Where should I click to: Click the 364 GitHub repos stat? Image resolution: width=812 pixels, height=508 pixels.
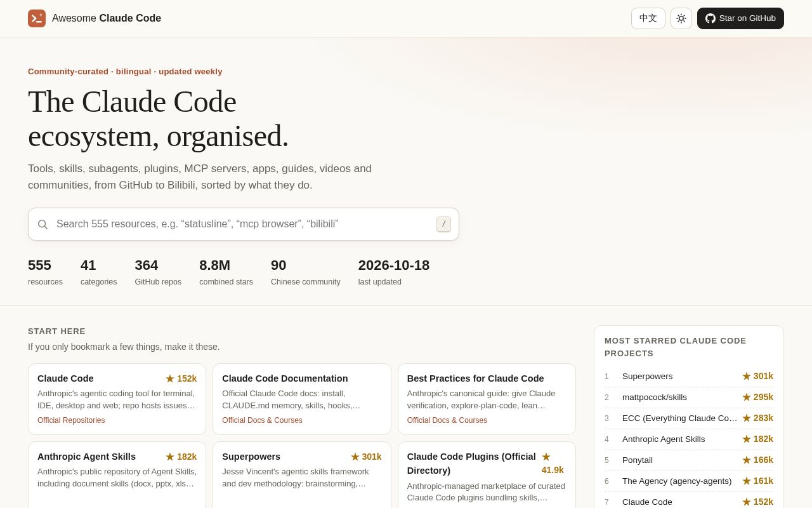point(158,272)
